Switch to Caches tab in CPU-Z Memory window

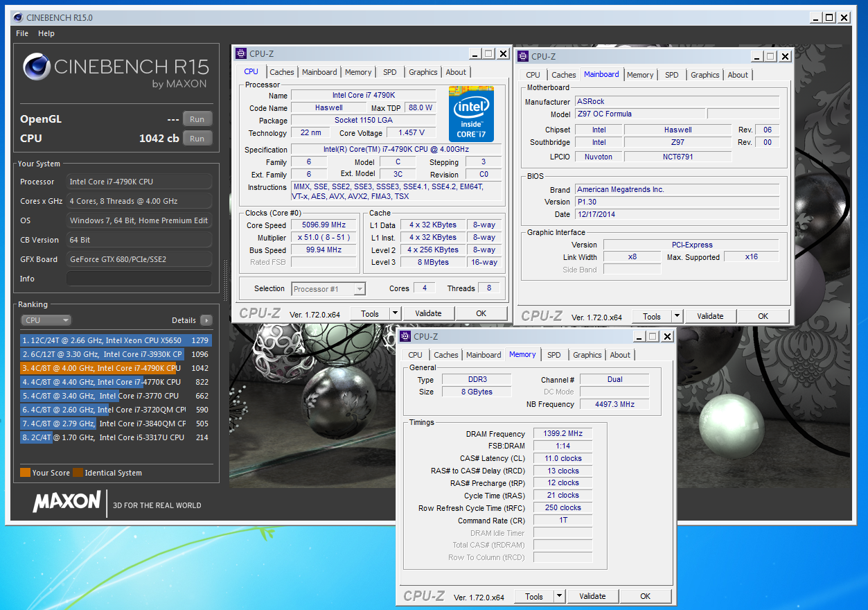tap(446, 355)
